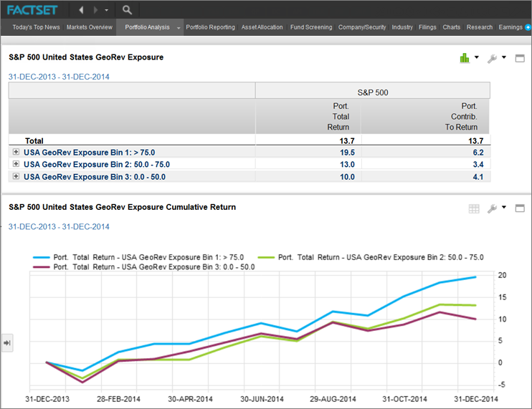Open the cumulative return settings dropdown arrow
This screenshot has height=409, width=532.
tap(504, 207)
